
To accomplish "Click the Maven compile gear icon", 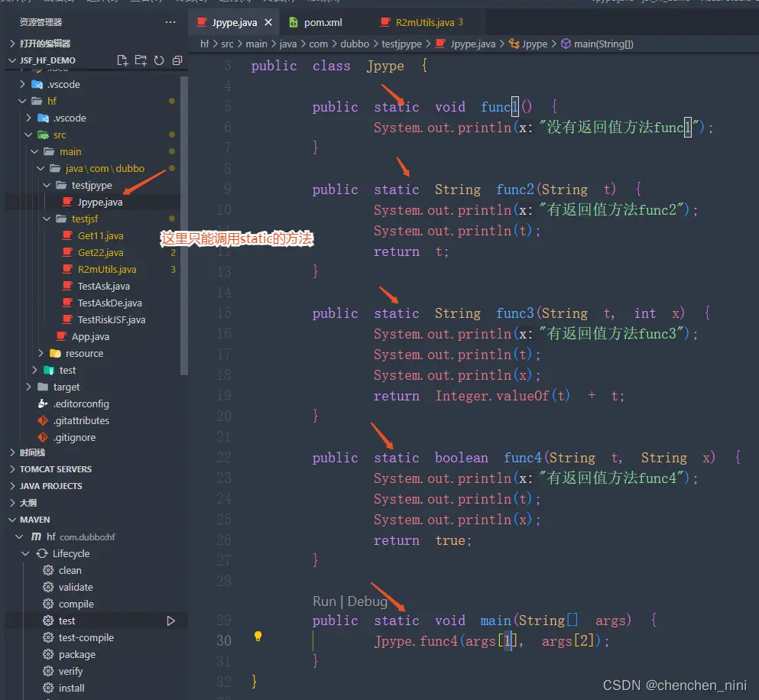I will pos(48,604).
